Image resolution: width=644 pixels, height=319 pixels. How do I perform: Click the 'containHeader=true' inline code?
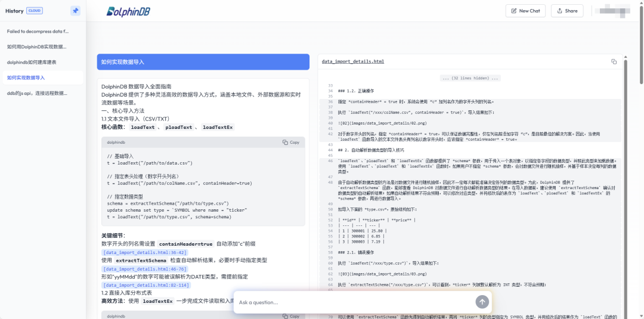coord(185,244)
